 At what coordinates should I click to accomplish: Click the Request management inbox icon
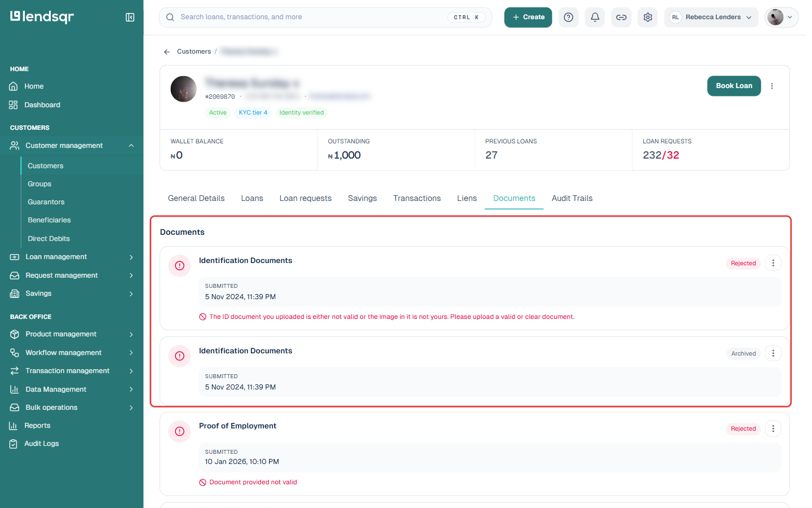[15, 275]
